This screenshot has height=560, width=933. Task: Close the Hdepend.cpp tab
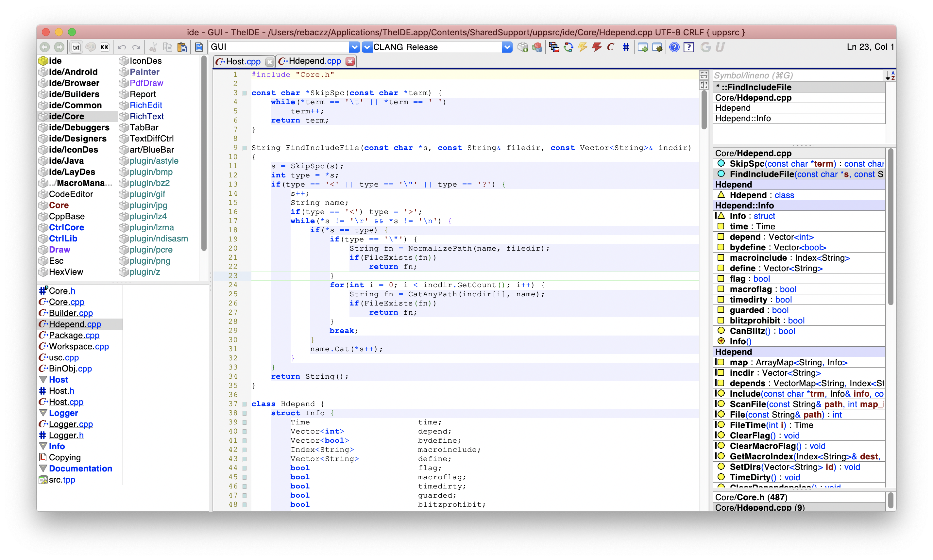(x=350, y=61)
